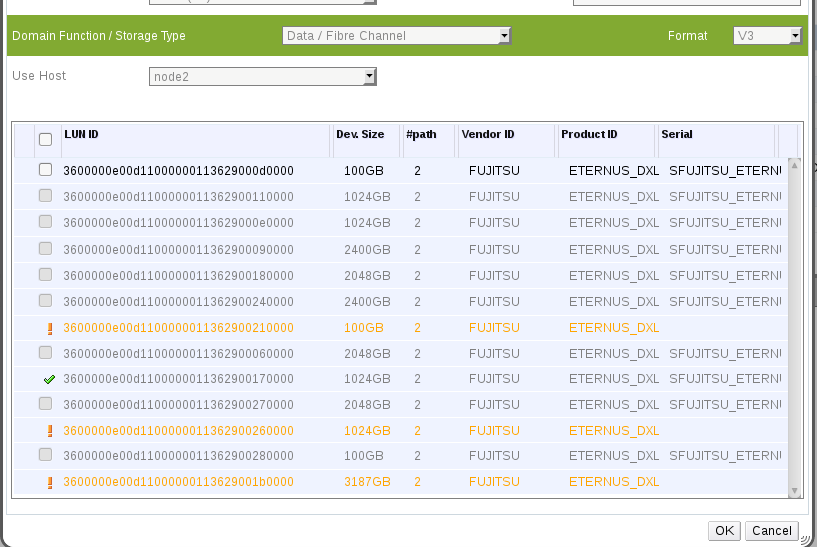The width and height of the screenshot is (817, 547).
Task: Click LUN ID 3600000e00d1100000011362900060000
Action: point(178,354)
